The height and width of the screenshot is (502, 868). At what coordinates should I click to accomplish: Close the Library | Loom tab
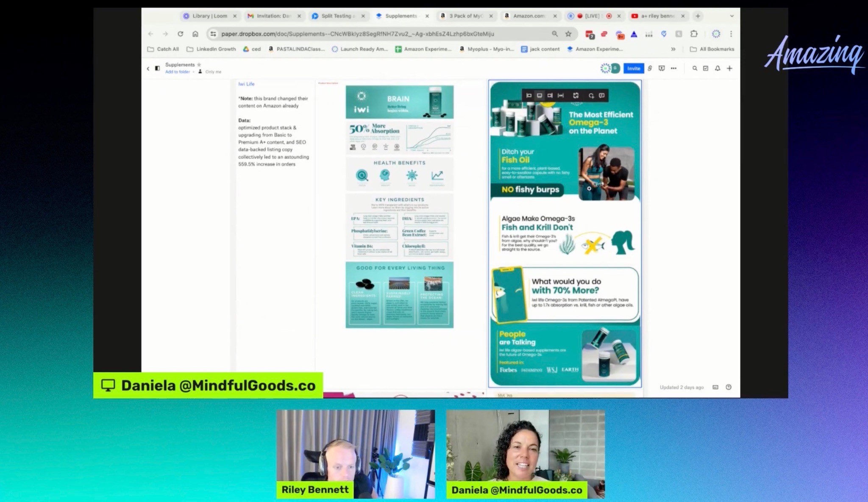click(x=235, y=16)
